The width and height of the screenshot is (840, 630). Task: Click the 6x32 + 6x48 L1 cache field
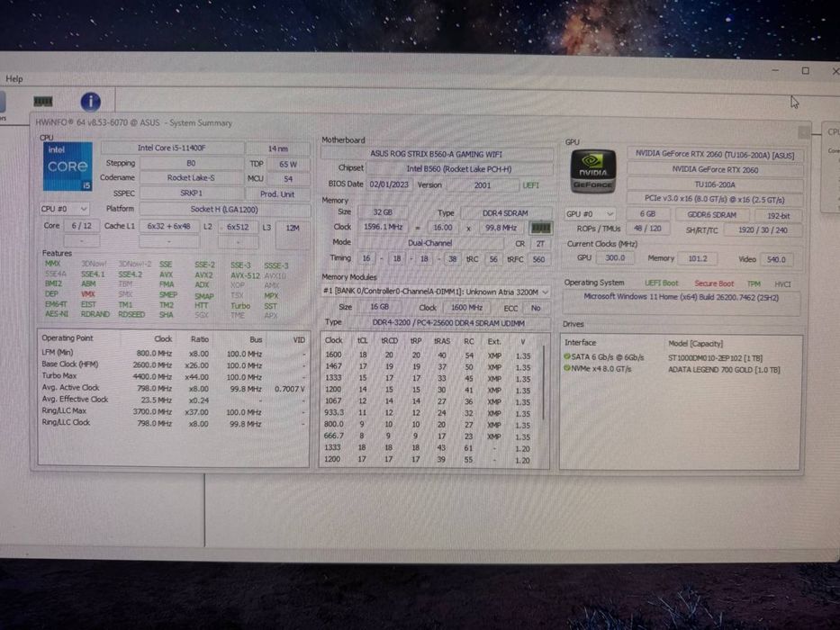click(x=168, y=227)
